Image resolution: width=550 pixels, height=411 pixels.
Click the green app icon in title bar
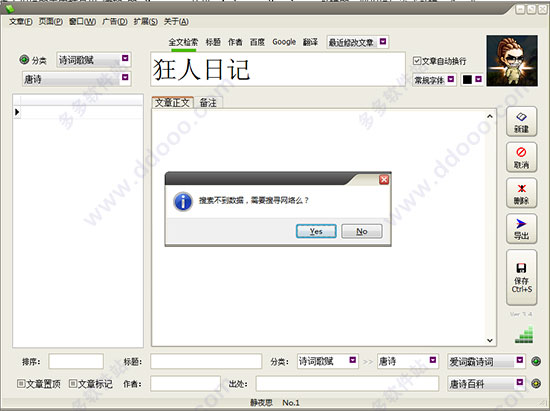click(10, 8)
